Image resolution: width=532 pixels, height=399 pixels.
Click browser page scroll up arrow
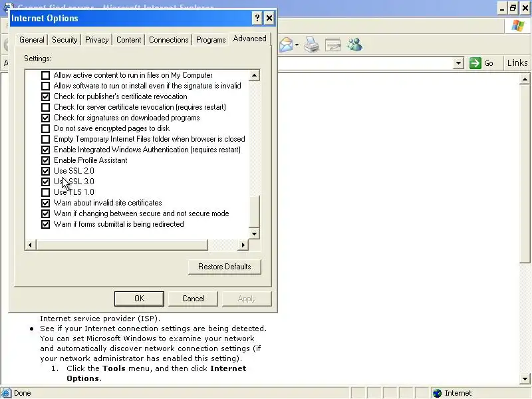(x=525, y=79)
